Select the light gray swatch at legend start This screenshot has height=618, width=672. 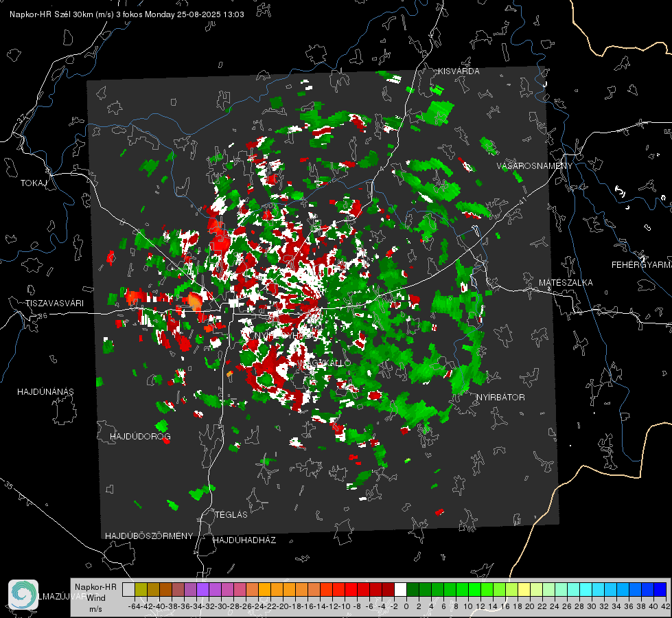tap(128, 589)
